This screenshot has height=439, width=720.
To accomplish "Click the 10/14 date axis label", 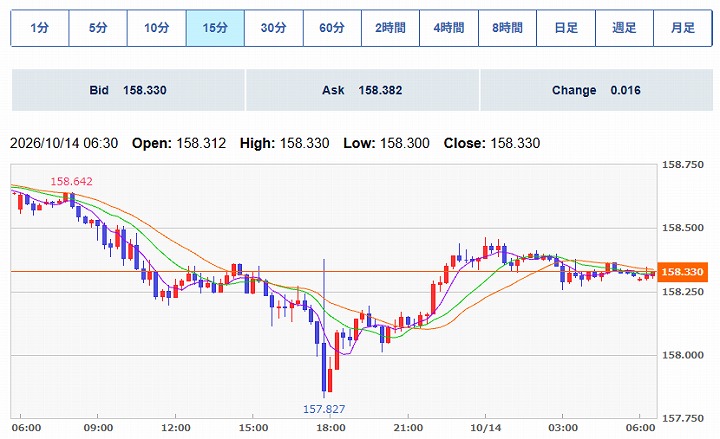I will click(486, 428).
